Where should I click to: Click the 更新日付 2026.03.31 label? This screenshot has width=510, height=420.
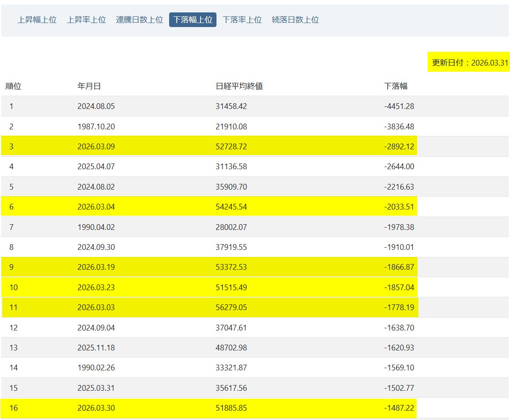pyautogui.click(x=469, y=62)
